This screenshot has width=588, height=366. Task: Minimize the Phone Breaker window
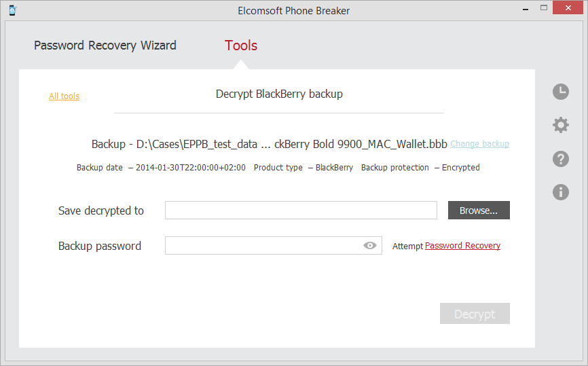[x=525, y=10]
